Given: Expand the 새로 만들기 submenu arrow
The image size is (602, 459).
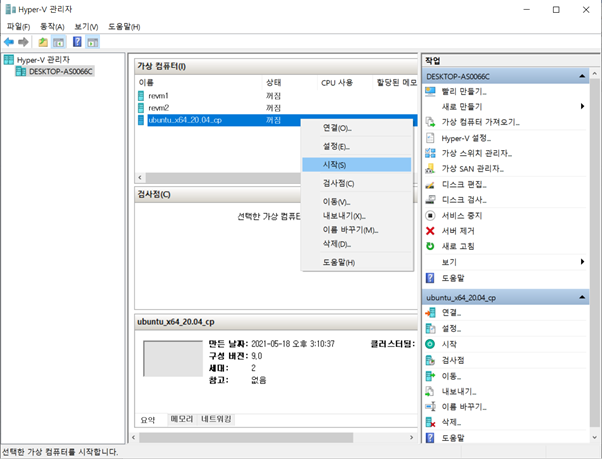Looking at the screenshot, I should point(582,106).
